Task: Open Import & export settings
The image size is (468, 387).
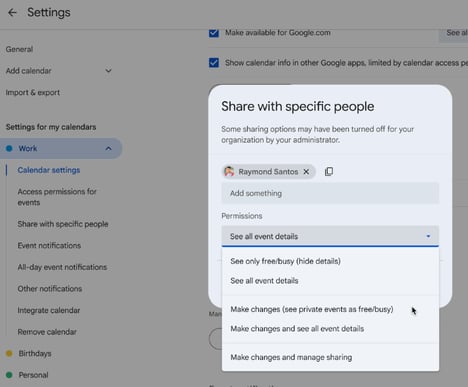Action: [x=33, y=93]
